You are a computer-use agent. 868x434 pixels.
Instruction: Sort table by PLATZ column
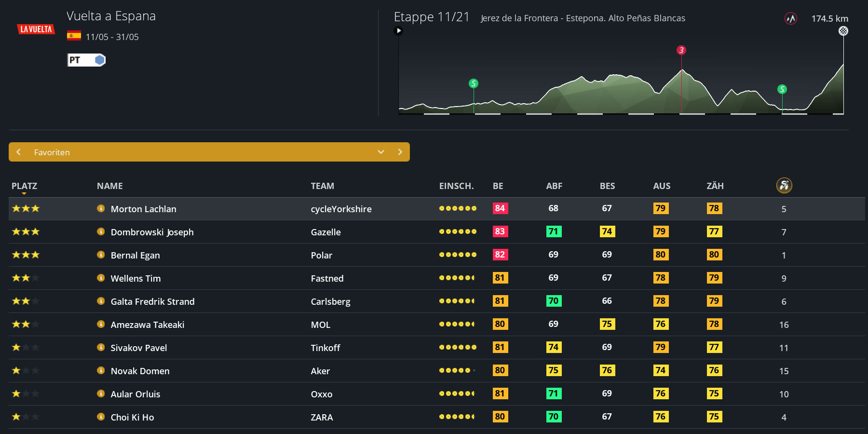pyautogui.click(x=24, y=186)
